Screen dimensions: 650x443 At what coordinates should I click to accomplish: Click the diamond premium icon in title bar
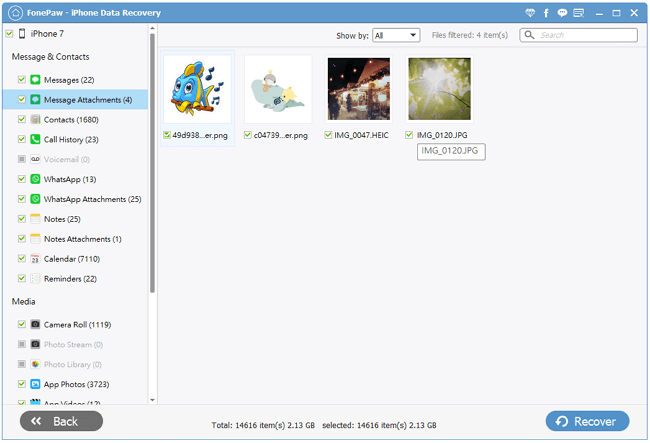[x=557, y=12]
